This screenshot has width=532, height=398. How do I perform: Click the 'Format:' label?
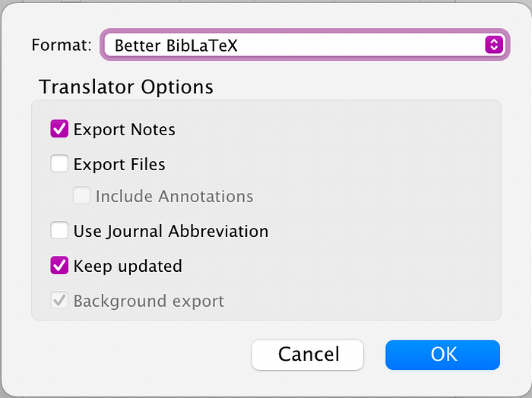pos(62,45)
